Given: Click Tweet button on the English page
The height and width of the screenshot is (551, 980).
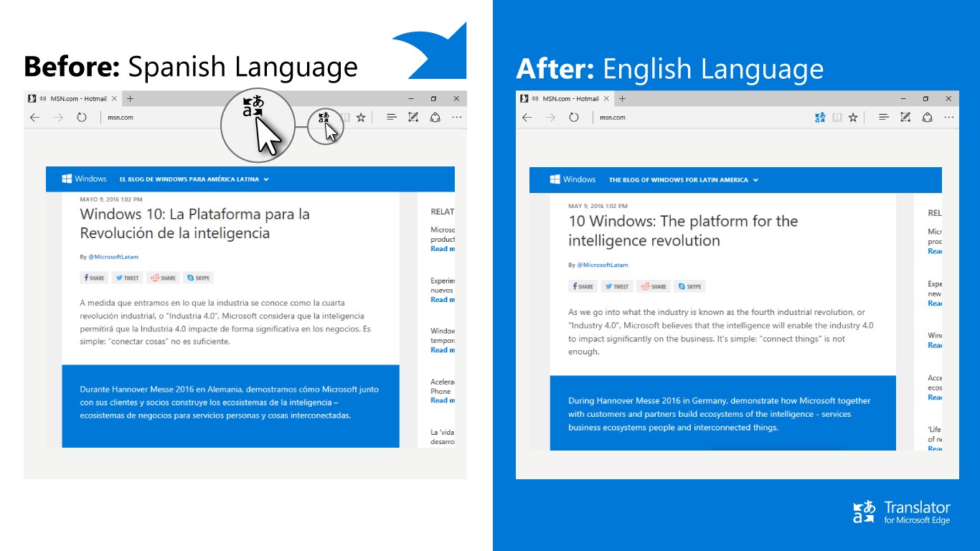Looking at the screenshot, I should coord(616,286).
